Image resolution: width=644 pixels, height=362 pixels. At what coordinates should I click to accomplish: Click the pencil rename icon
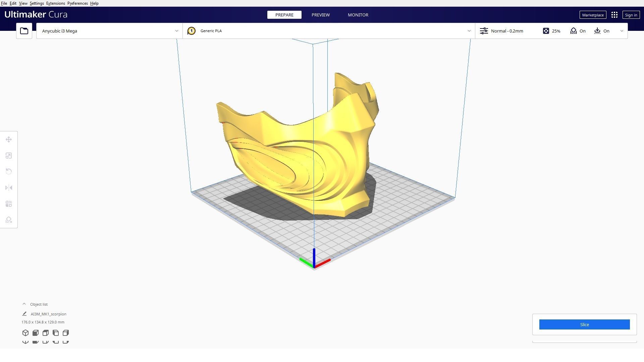click(x=24, y=314)
